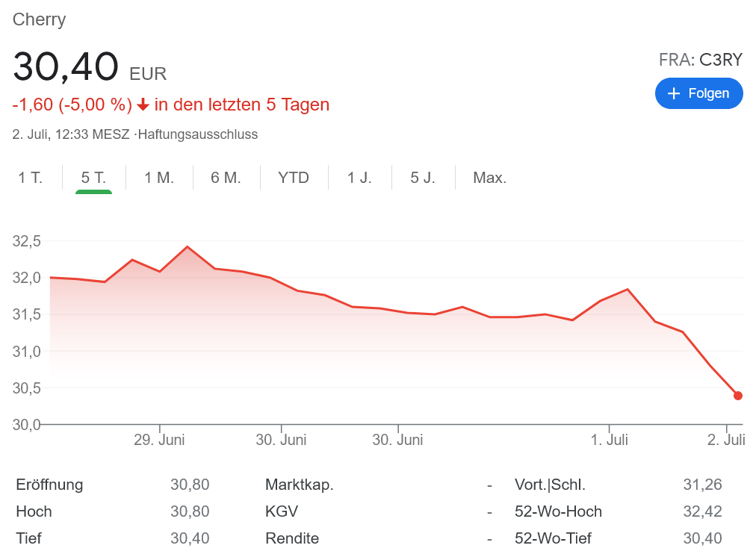Click the Cherry company title

coord(39,19)
